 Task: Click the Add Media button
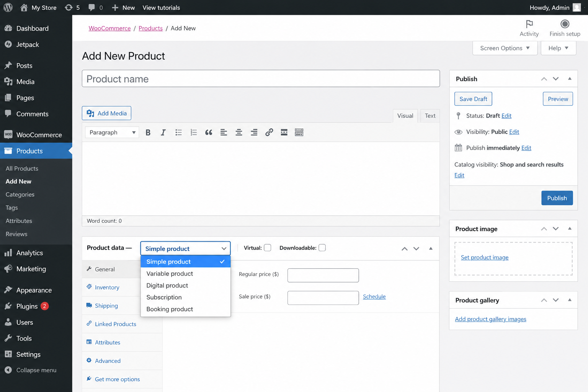(106, 113)
